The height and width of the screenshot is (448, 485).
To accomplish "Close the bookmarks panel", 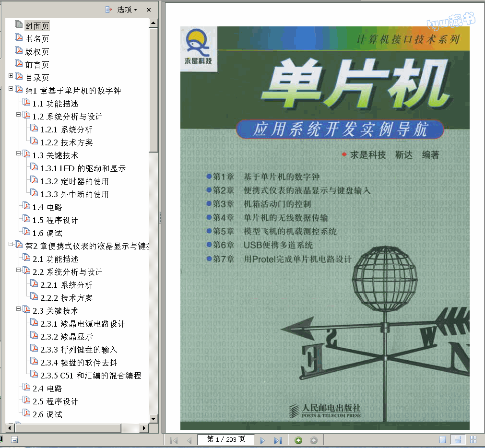I will [149, 10].
